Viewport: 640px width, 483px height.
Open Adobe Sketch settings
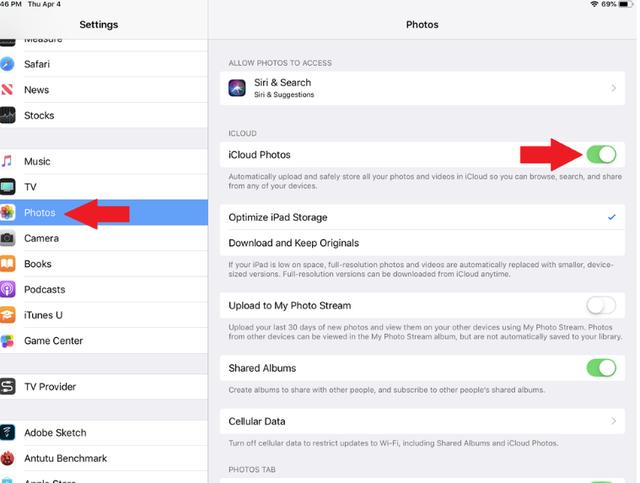click(104, 432)
